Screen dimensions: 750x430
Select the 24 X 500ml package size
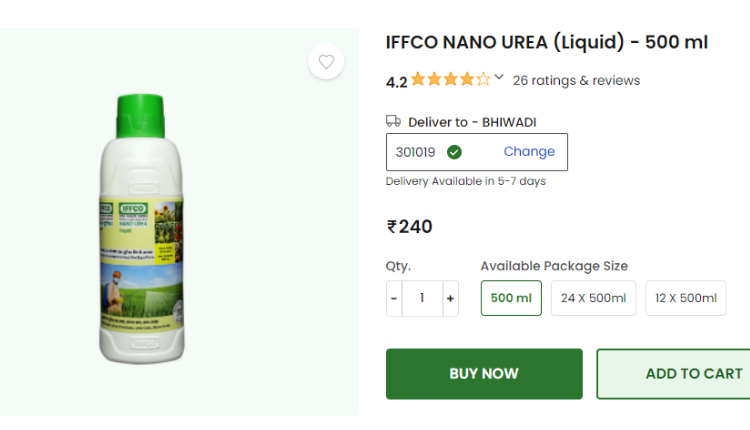pos(593,298)
